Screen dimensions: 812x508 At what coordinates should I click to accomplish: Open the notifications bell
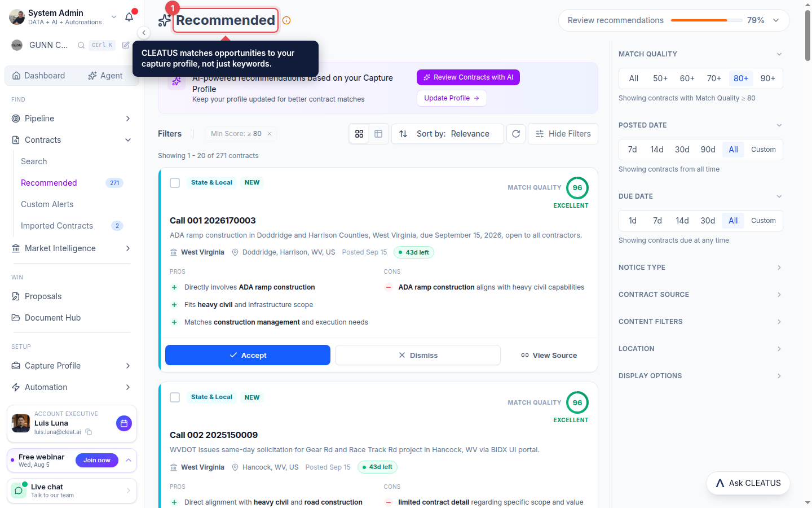coord(129,17)
